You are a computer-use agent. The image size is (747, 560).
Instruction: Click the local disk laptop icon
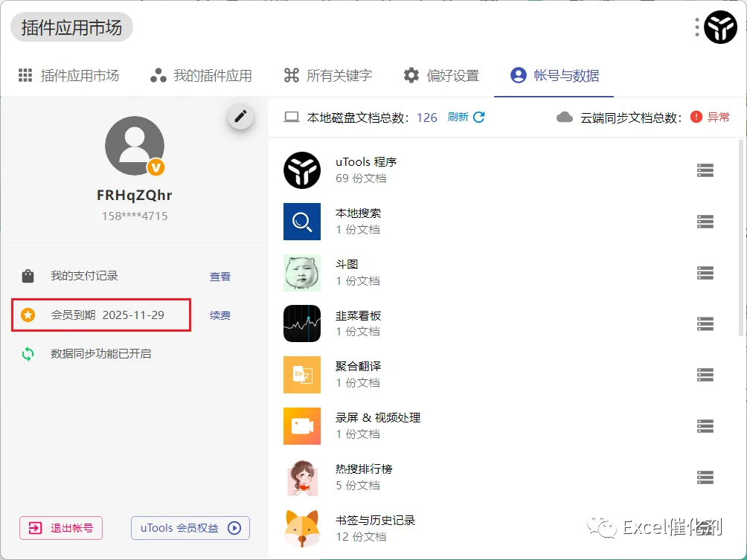click(x=292, y=117)
